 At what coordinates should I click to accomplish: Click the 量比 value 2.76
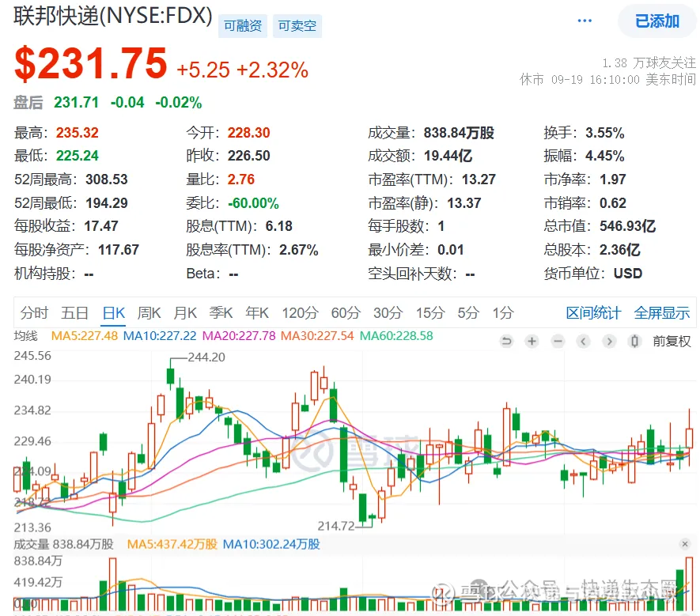(x=241, y=180)
